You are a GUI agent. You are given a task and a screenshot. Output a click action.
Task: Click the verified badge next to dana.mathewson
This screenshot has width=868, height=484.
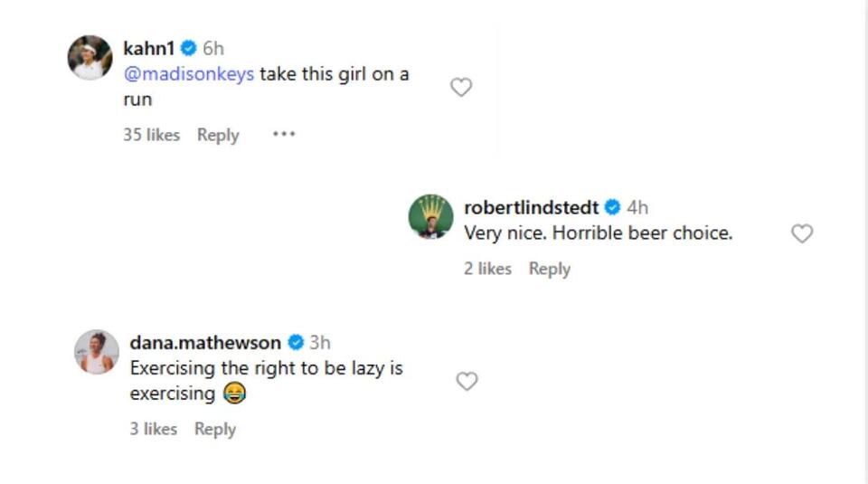click(296, 343)
